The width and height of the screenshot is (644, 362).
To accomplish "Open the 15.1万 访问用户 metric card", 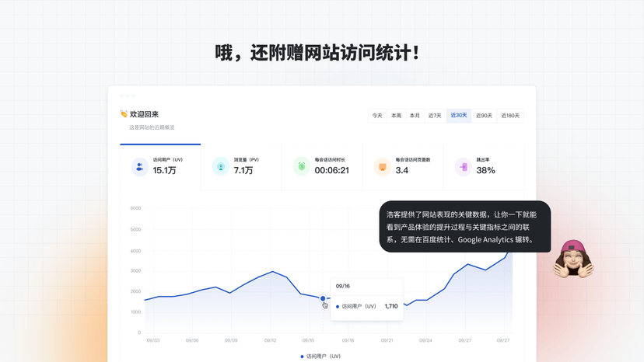I will point(160,167).
